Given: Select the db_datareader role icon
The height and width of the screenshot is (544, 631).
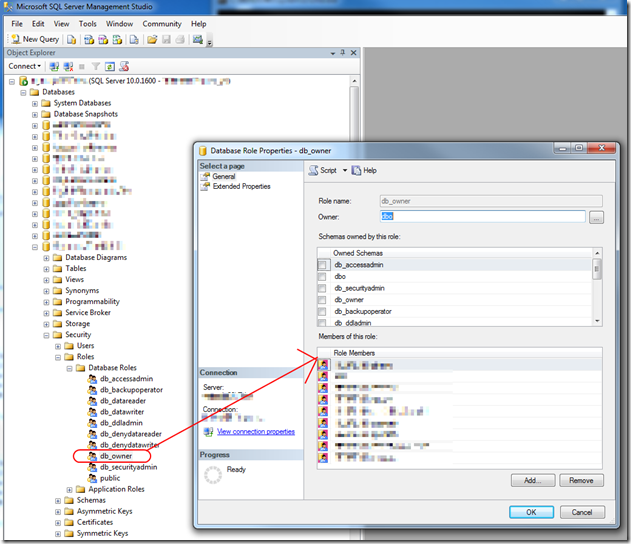Looking at the screenshot, I should click(x=92, y=401).
